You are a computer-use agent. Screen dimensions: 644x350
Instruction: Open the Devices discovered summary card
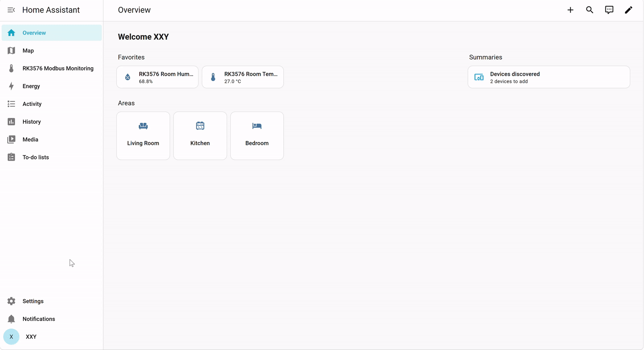click(549, 77)
